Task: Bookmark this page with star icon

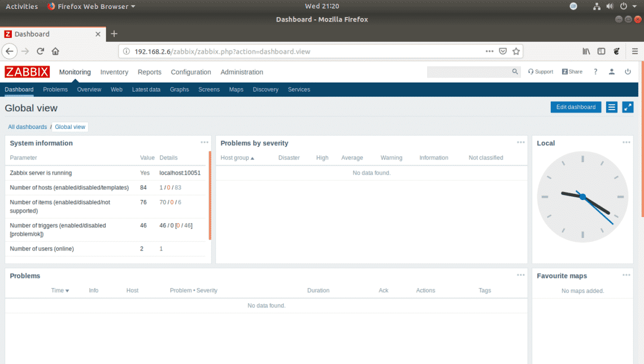Action: pyautogui.click(x=516, y=51)
